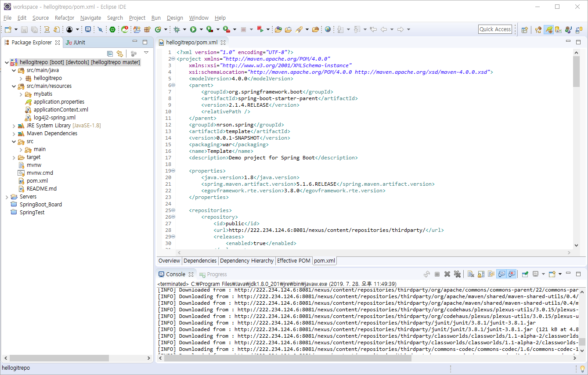The height and width of the screenshot is (375, 588).
Task: Open Package Explorer View Menu triangle
Action: pyautogui.click(x=146, y=53)
